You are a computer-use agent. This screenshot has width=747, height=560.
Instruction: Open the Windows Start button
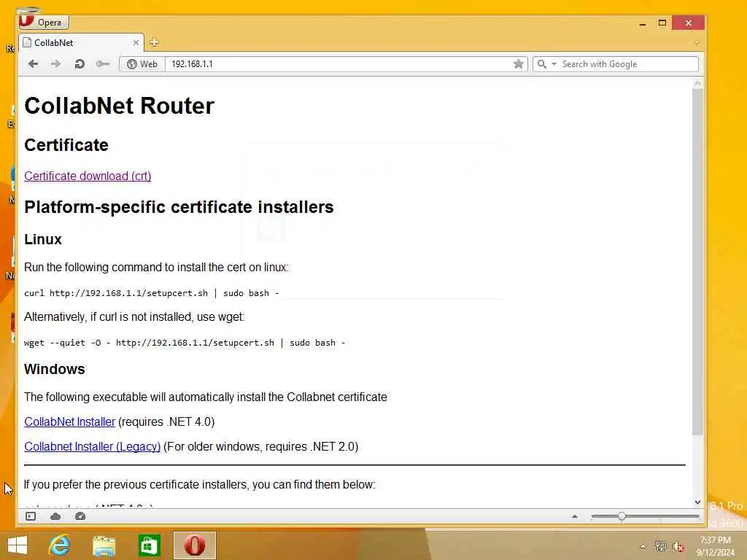[18, 545]
